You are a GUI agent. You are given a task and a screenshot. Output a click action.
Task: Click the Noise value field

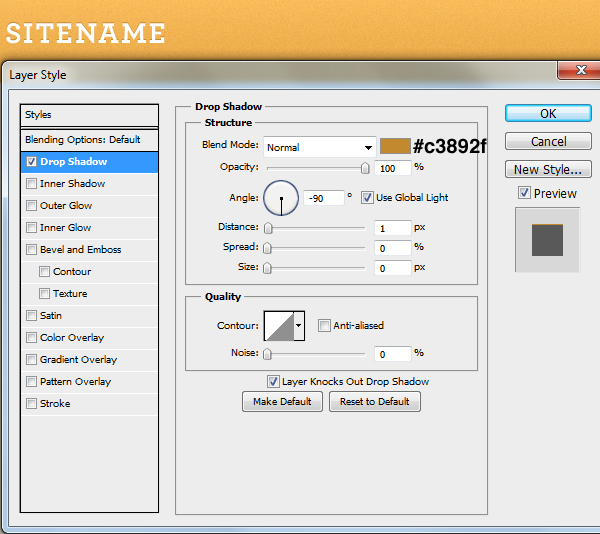click(393, 354)
